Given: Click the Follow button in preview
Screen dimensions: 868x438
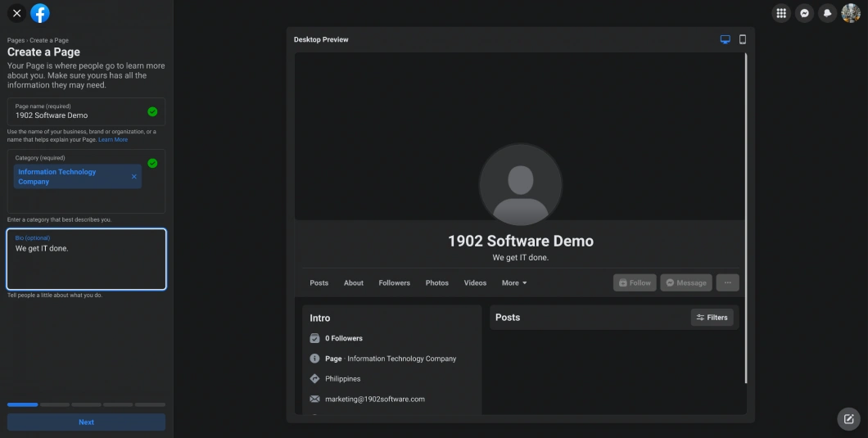Looking at the screenshot, I should 635,282.
